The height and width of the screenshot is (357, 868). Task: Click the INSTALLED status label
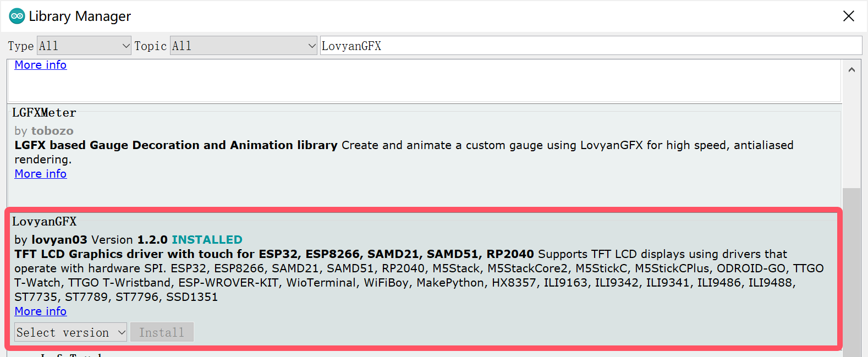pos(207,240)
